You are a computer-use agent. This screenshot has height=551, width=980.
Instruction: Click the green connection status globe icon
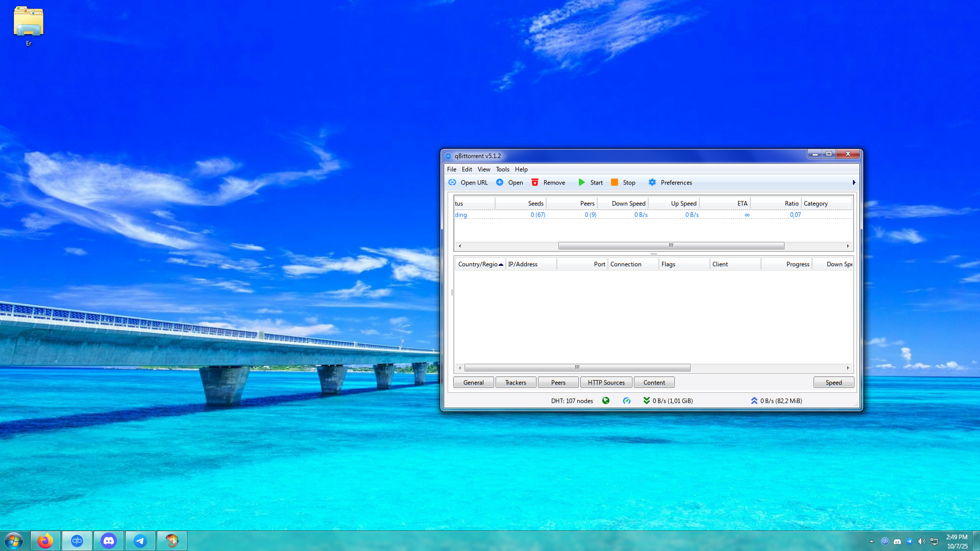(606, 400)
